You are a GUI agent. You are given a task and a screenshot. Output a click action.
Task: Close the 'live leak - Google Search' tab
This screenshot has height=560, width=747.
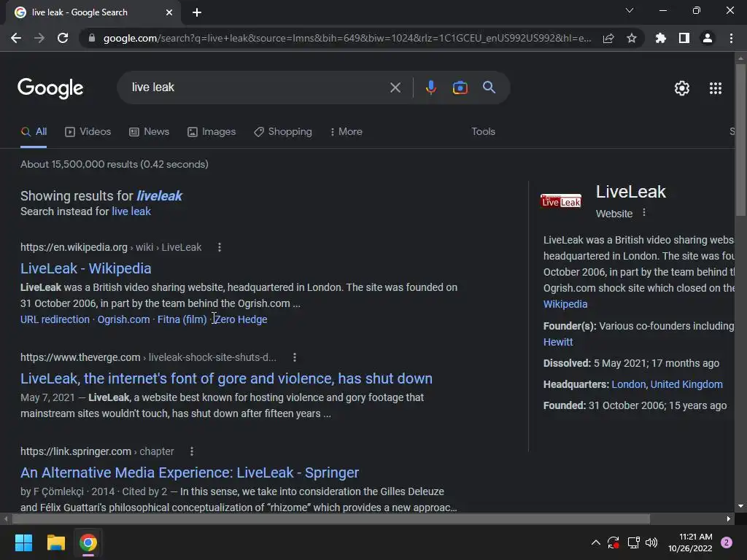tap(169, 12)
